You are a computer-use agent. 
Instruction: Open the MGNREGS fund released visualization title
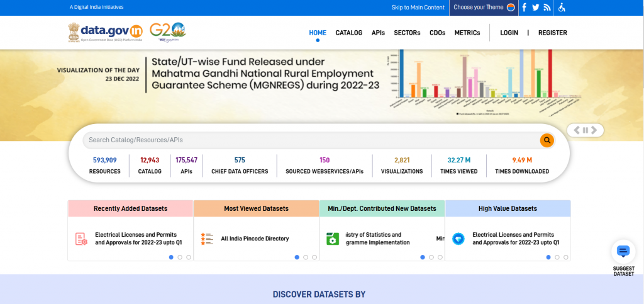click(x=265, y=74)
